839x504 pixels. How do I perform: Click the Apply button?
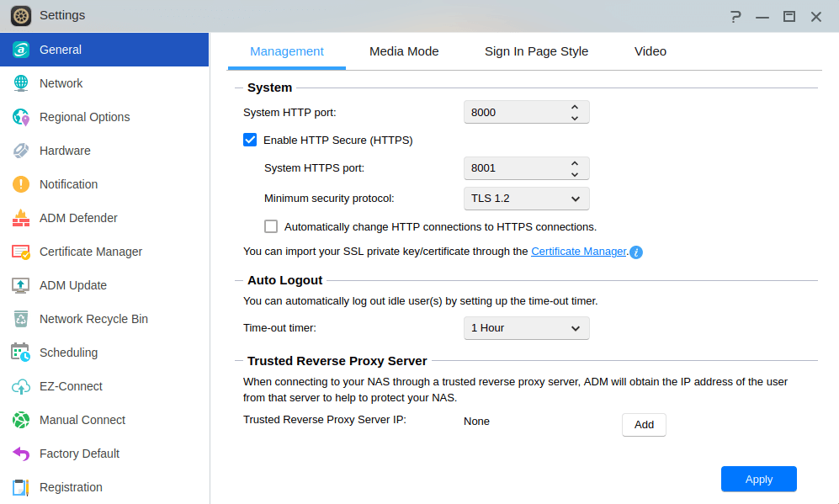click(x=759, y=479)
